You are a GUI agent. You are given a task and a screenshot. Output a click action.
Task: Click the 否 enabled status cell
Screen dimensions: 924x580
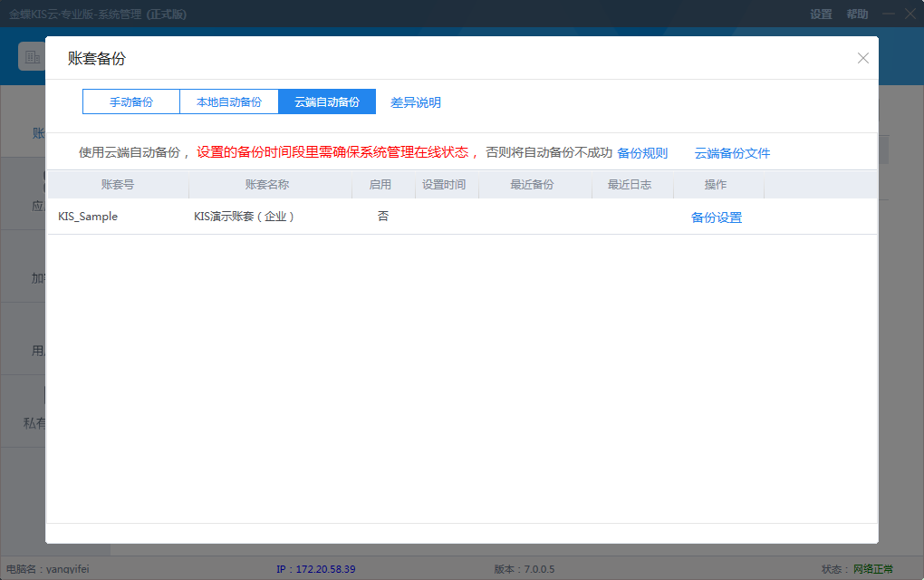coord(383,217)
